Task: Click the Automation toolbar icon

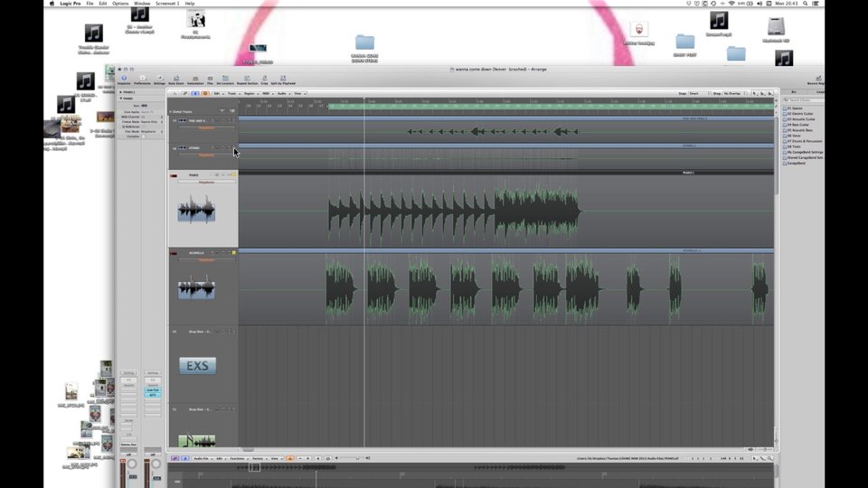Action: click(195, 80)
